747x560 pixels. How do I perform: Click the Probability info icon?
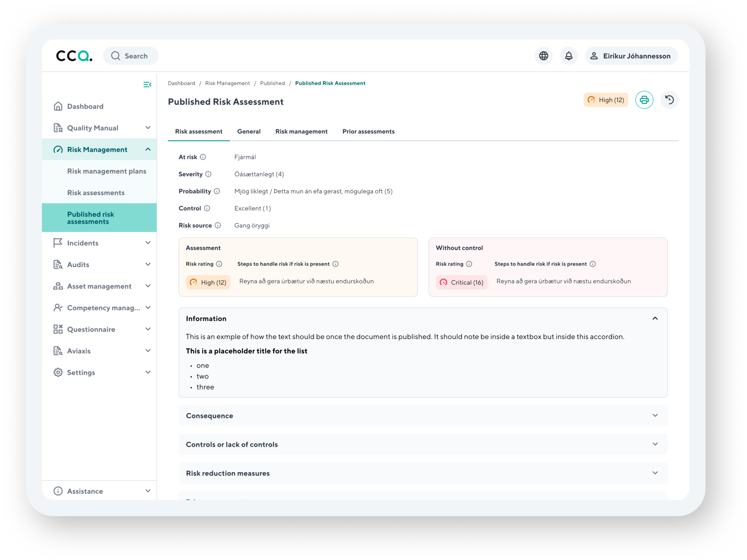217,191
